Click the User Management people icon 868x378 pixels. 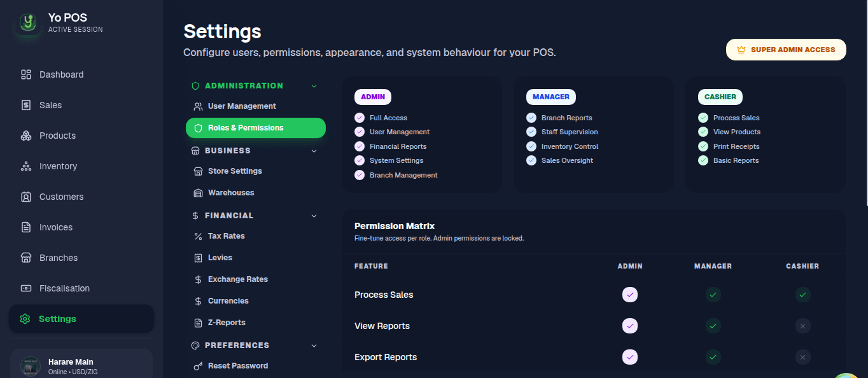198,106
